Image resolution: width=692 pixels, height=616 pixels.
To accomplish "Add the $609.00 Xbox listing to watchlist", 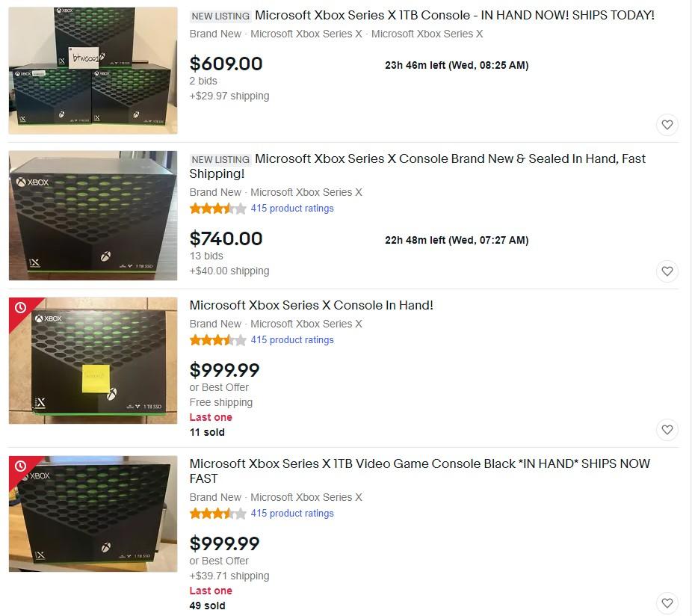I will [667, 125].
